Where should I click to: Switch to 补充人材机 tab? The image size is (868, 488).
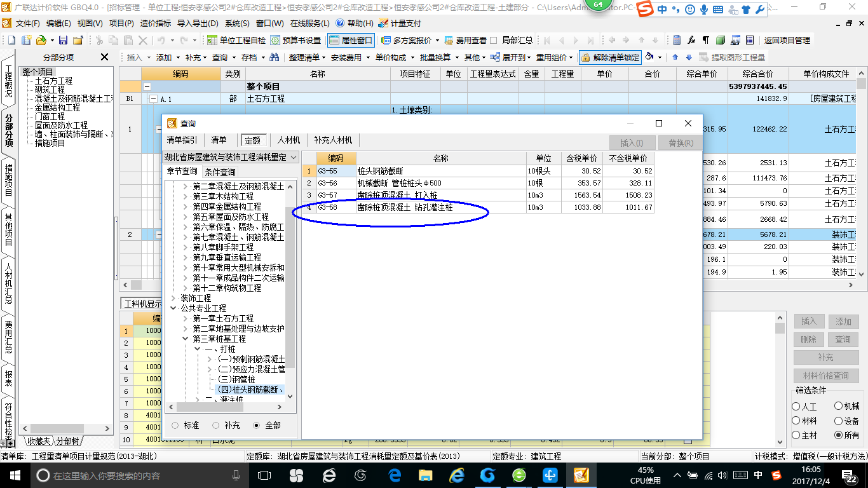tap(333, 140)
